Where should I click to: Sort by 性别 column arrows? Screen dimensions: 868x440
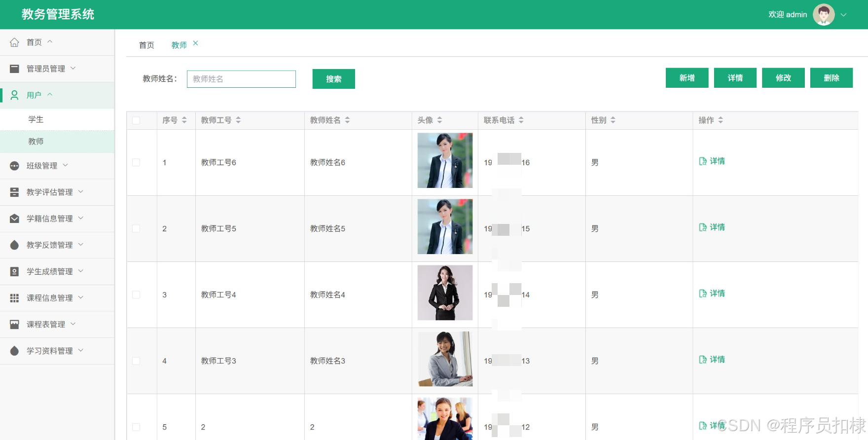613,120
